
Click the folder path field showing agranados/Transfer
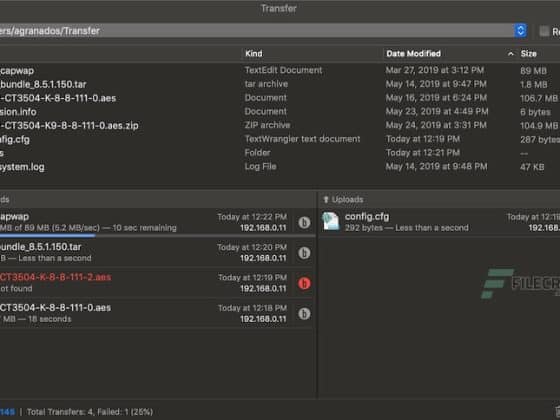point(256,31)
